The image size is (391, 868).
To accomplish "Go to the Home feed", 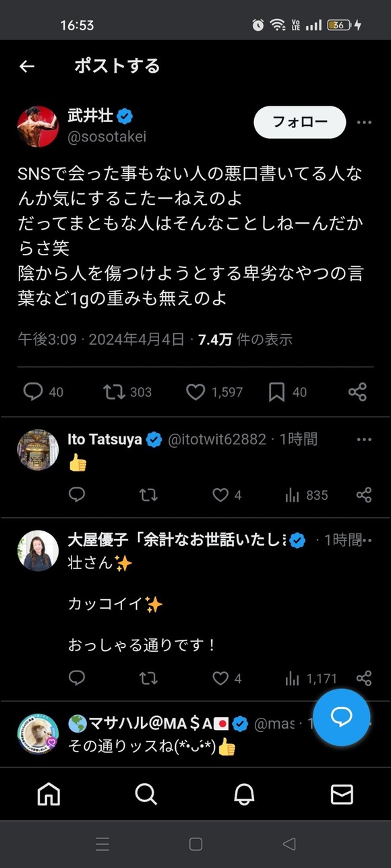I will click(49, 794).
